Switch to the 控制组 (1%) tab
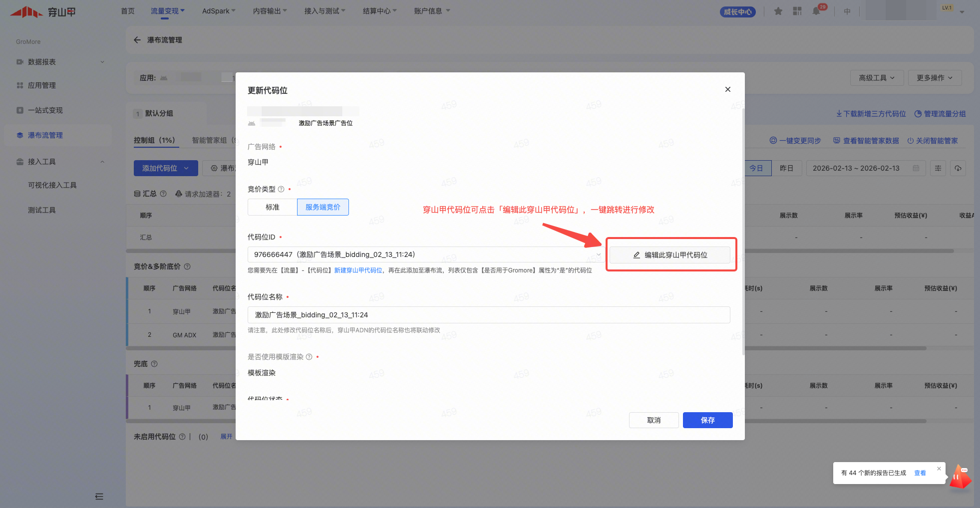Screen dimensions: 980x508 (x=154, y=140)
